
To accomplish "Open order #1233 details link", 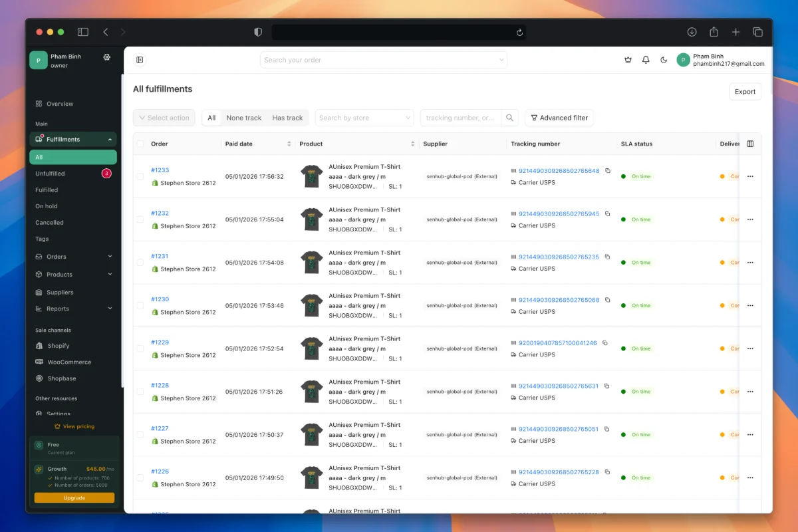I will pyautogui.click(x=160, y=170).
